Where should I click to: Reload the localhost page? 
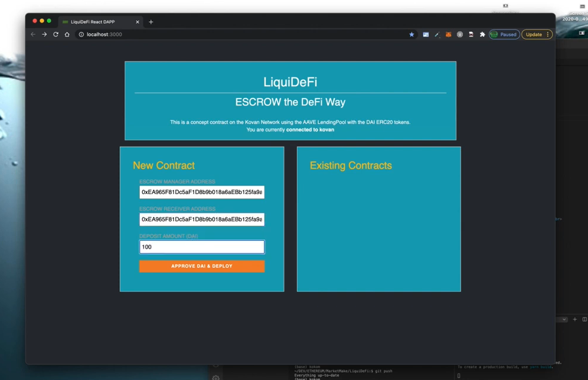pos(55,34)
